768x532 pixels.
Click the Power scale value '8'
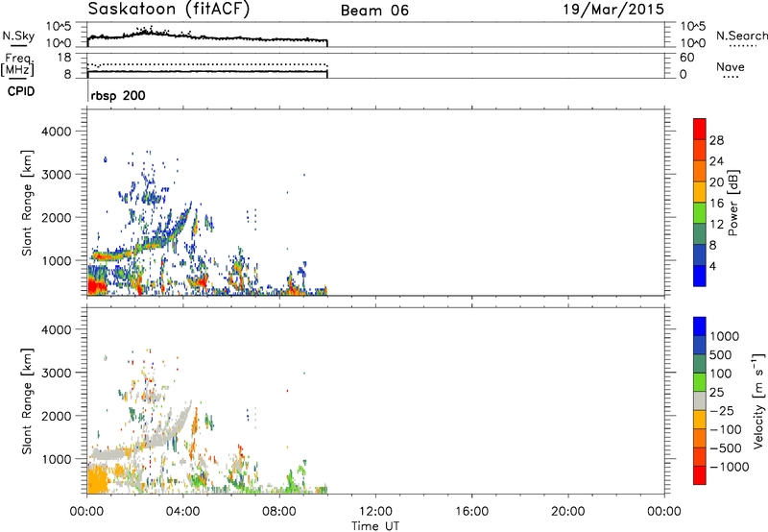[713, 245]
